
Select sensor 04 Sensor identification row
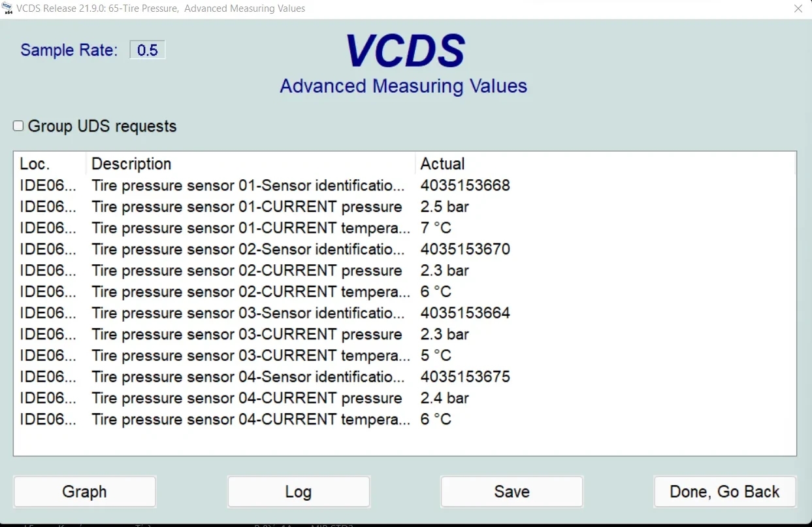tap(404, 377)
